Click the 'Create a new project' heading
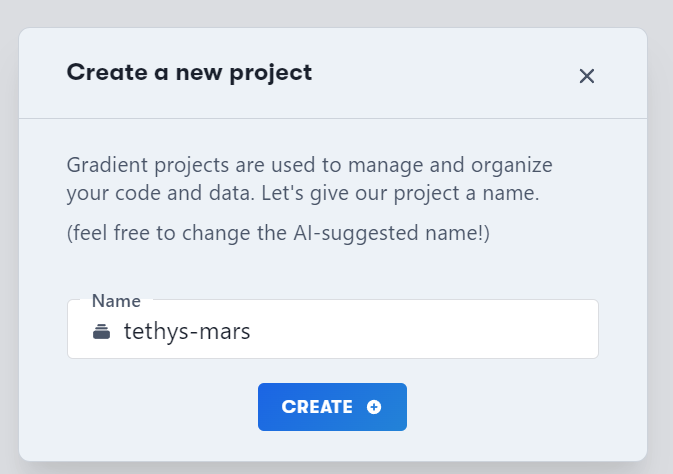Image resolution: width=673 pixels, height=474 pixels. [189, 72]
